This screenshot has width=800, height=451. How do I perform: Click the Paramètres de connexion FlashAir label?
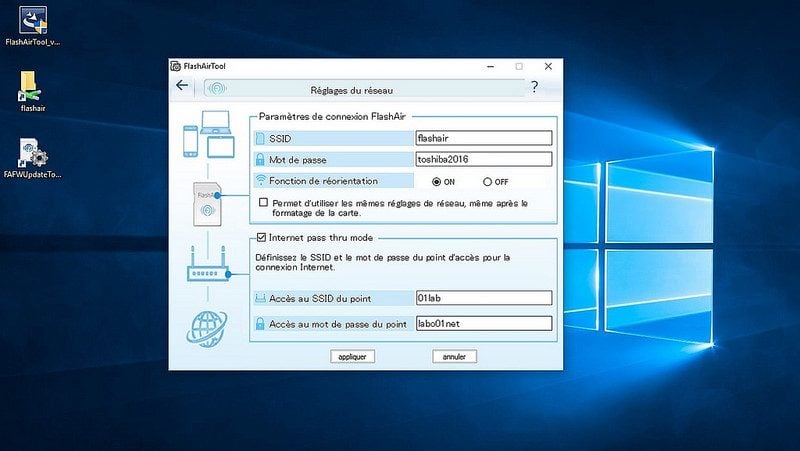tap(332, 116)
